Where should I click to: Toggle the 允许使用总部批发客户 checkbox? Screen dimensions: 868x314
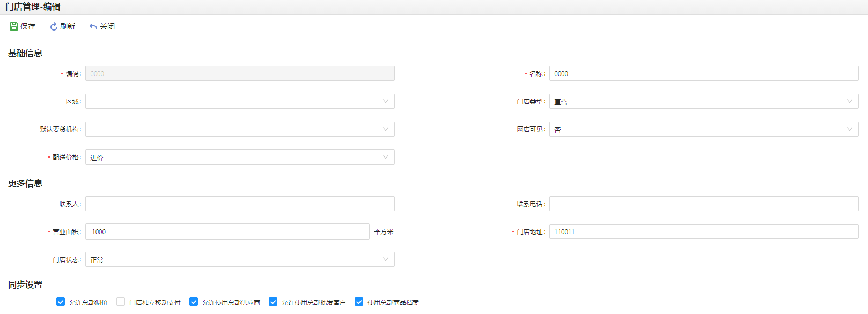pos(273,302)
